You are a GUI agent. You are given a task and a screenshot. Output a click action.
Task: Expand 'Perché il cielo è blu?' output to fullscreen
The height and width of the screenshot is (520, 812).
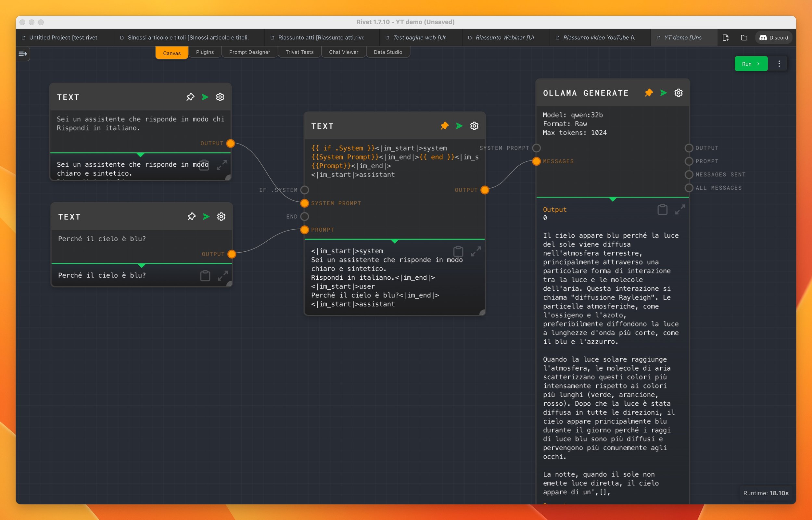tap(223, 276)
